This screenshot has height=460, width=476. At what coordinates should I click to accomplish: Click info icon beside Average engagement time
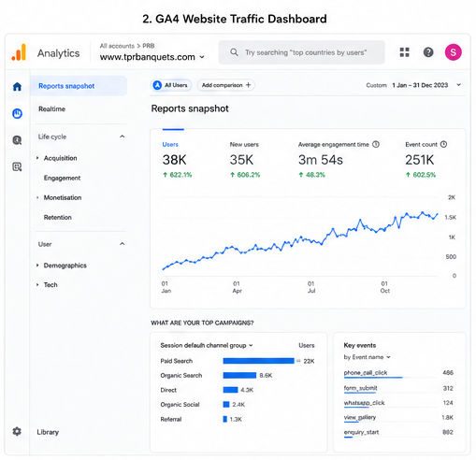pos(376,144)
